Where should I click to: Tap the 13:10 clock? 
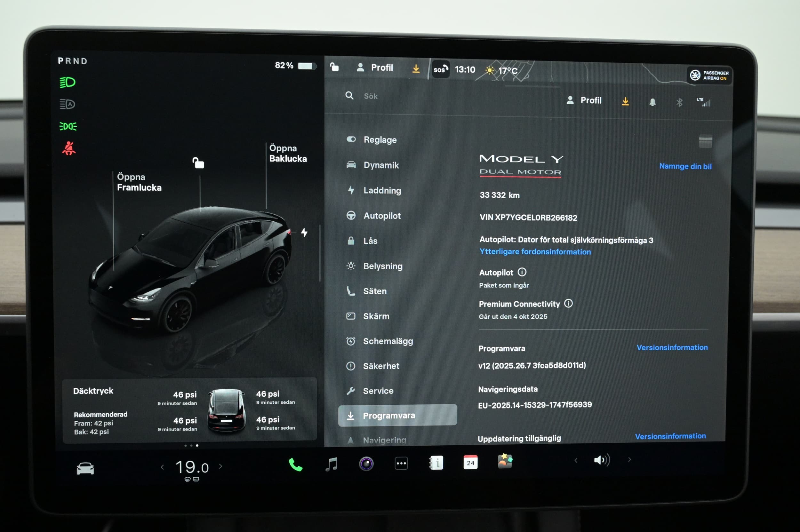point(465,69)
